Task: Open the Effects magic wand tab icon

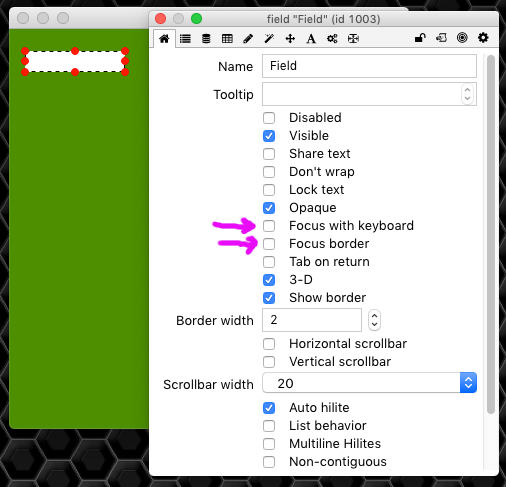Action: [269, 39]
